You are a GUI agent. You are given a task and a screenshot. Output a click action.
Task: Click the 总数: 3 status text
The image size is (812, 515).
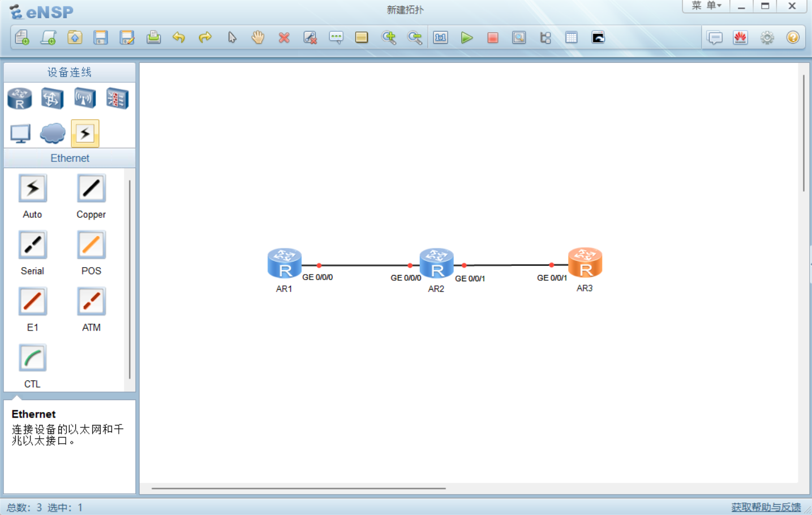click(x=24, y=508)
